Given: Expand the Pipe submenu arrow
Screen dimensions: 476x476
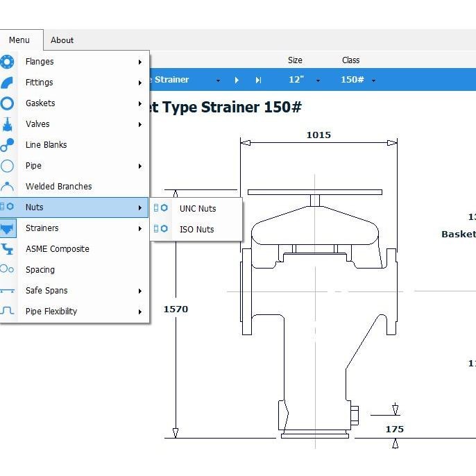Looking at the screenshot, I should click(140, 166).
